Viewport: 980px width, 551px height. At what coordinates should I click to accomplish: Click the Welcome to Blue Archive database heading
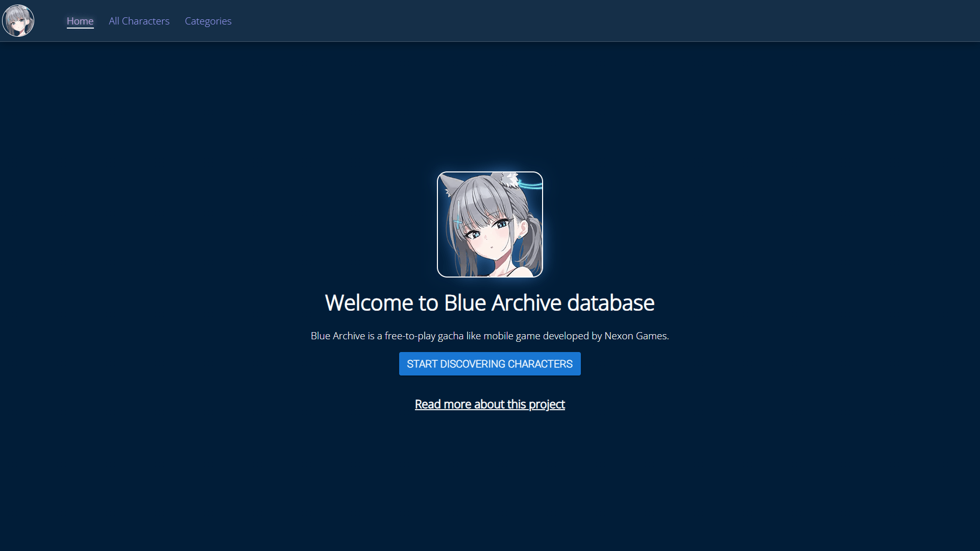pos(490,303)
